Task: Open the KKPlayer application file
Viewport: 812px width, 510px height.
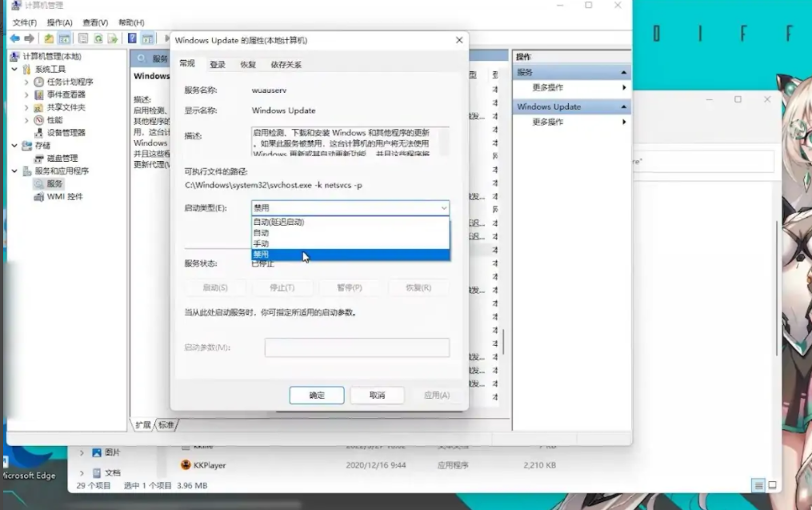Action: point(209,464)
